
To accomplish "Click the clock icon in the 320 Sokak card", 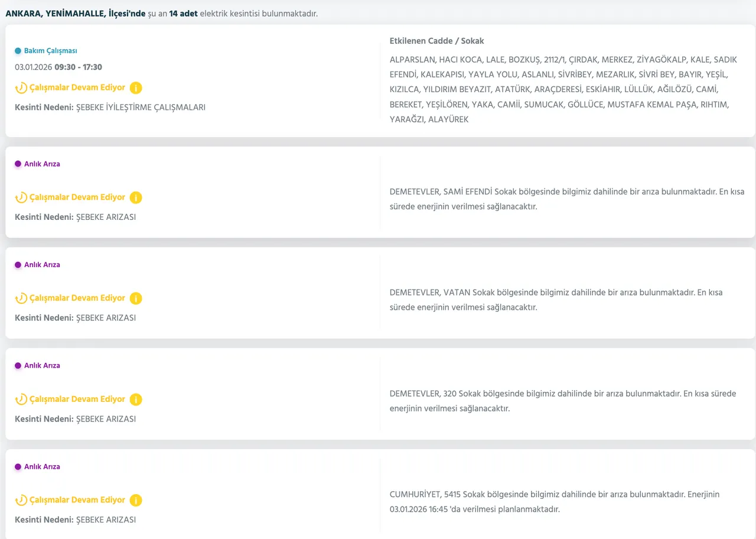I will click(21, 400).
